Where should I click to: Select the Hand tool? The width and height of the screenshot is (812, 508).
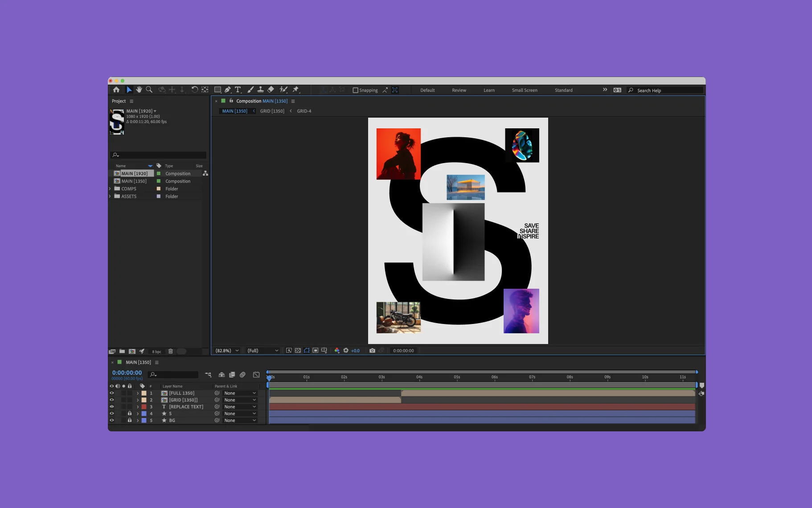pyautogui.click(x=139, y=90)
